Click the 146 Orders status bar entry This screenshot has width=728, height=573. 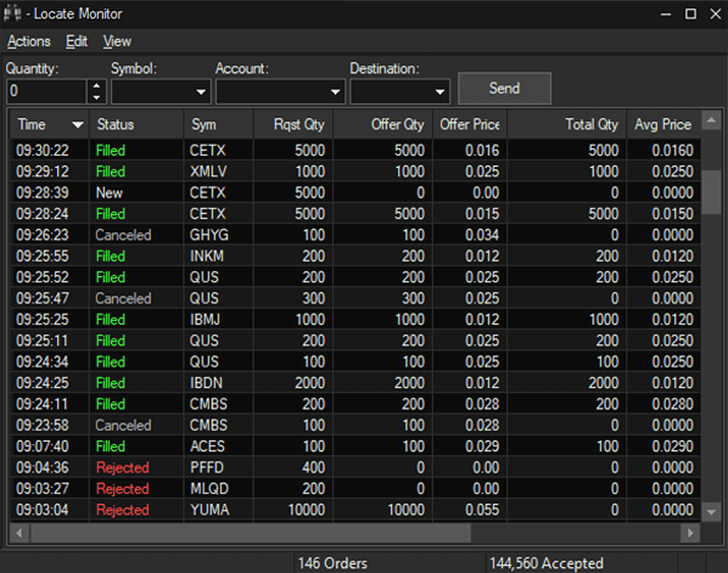(x=332, y=563)
